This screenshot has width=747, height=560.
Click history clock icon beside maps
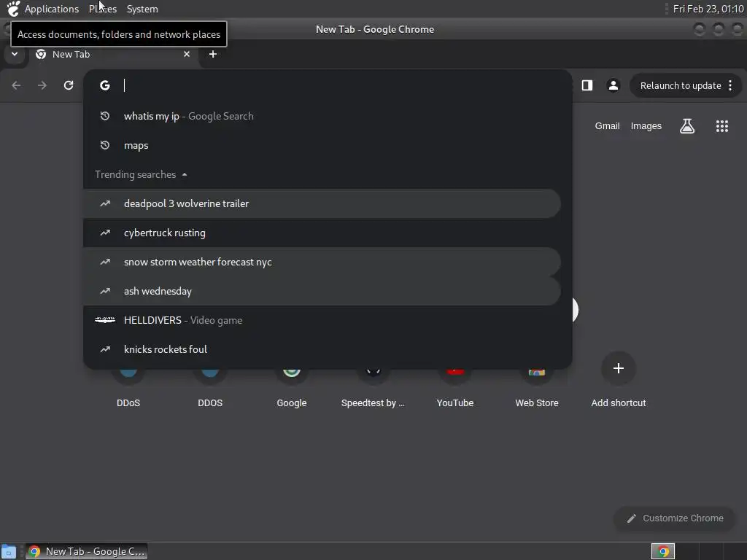pos(105,145)
